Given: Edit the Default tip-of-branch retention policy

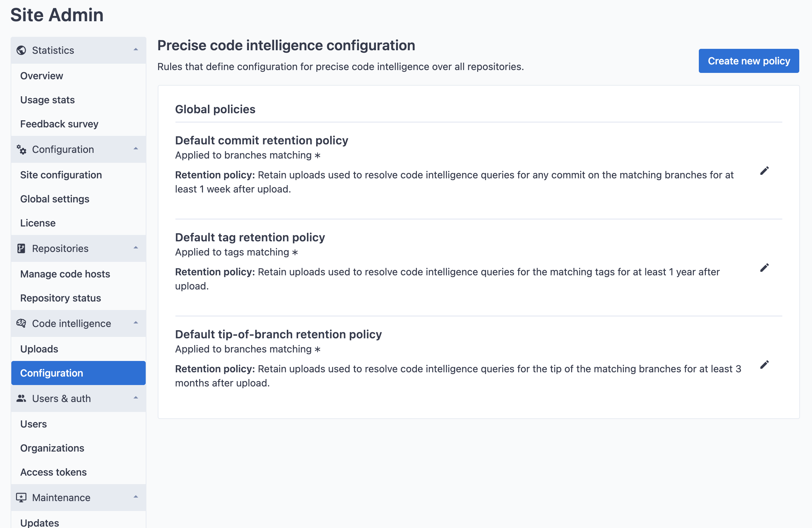Looking at the screenshot, I should 765,364.
